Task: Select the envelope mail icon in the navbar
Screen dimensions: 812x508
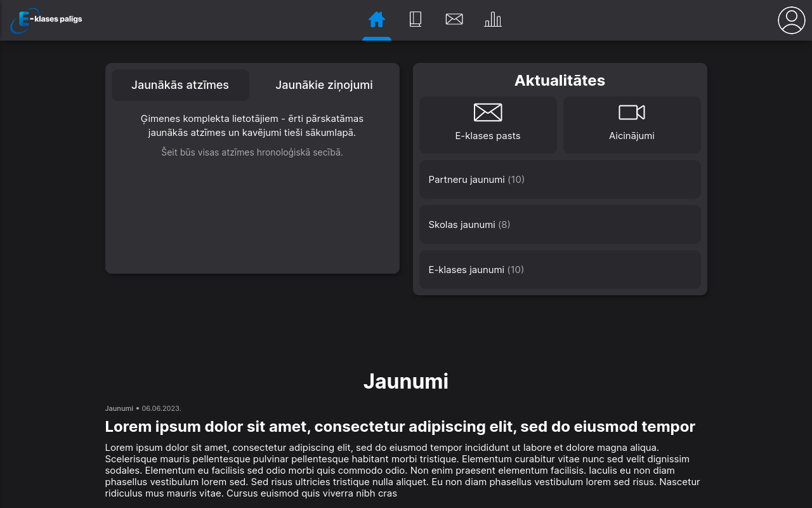Action: 454,19
